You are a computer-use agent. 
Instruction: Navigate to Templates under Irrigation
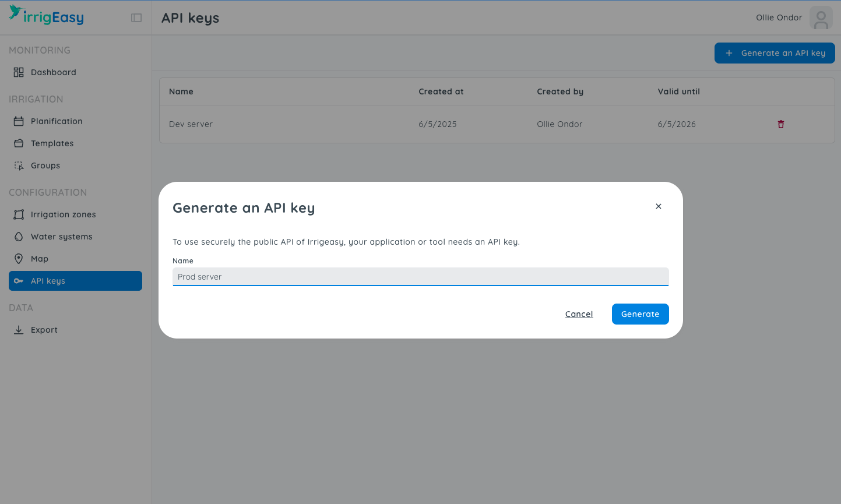(52, 143)
